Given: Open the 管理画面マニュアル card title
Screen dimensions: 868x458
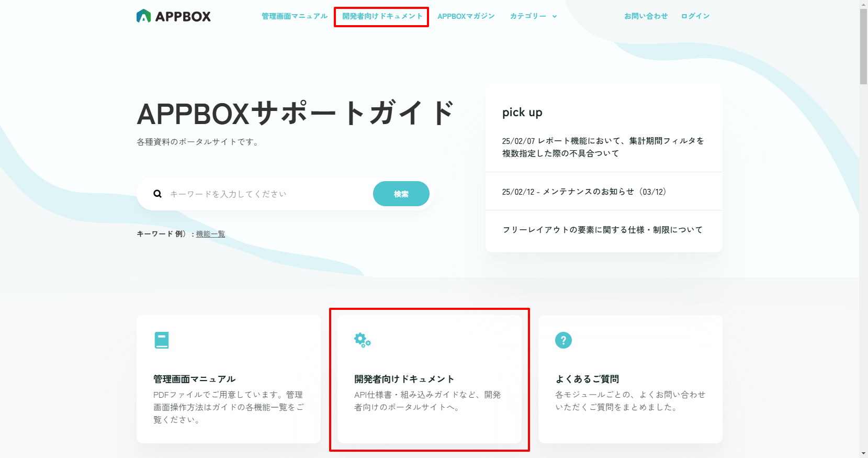Looking at the screenshot, I should (195, 379).
